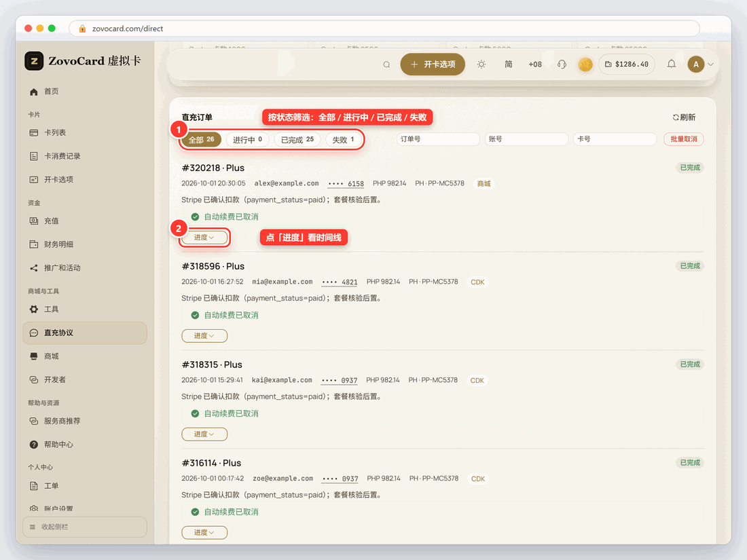Click the 批量取消 button

coord(684,139)
